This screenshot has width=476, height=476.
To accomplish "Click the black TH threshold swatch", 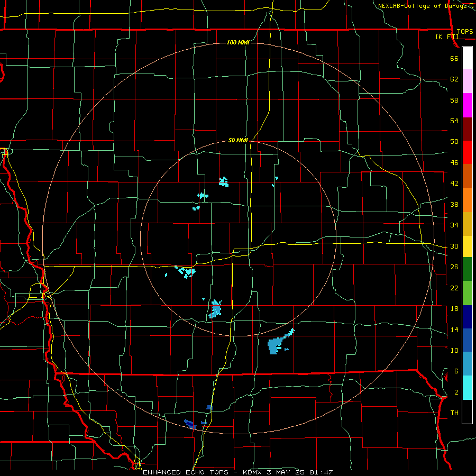I will [467, 411].
